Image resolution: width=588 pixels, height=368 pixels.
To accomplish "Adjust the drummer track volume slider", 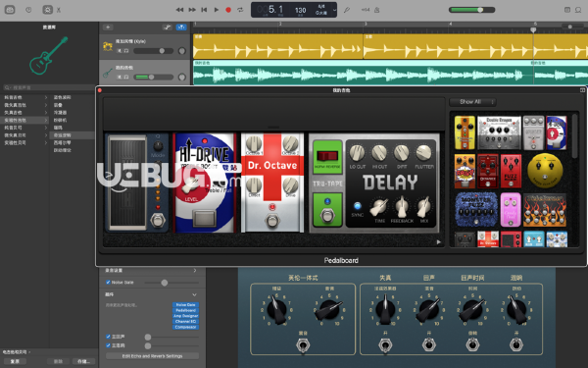I will tap(153, 51).
